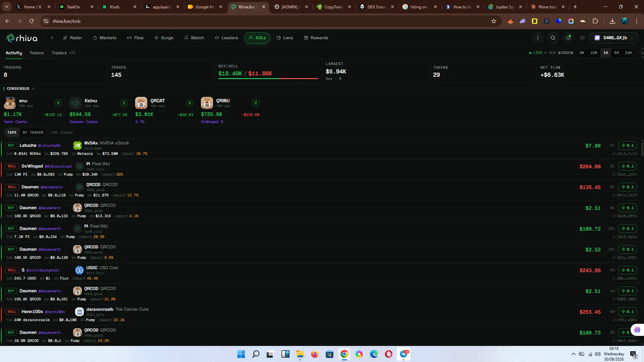Open Rewards gift nav item
The image size is (644, 362).
(316, 38)
